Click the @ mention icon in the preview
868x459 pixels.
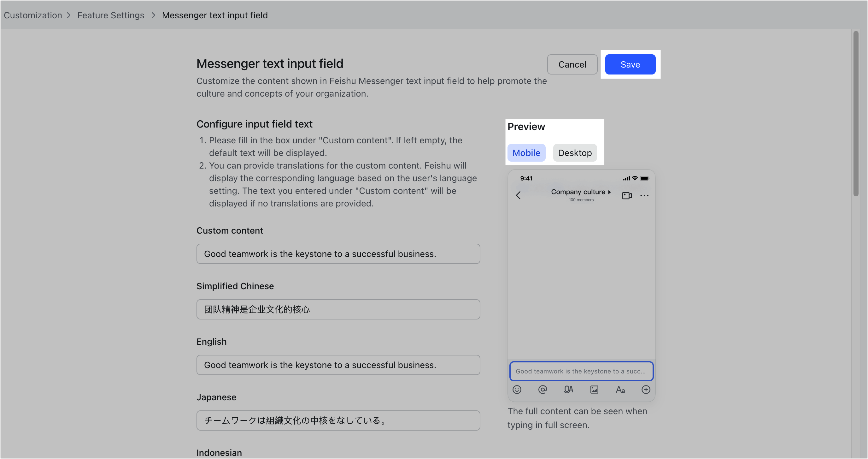542,390
